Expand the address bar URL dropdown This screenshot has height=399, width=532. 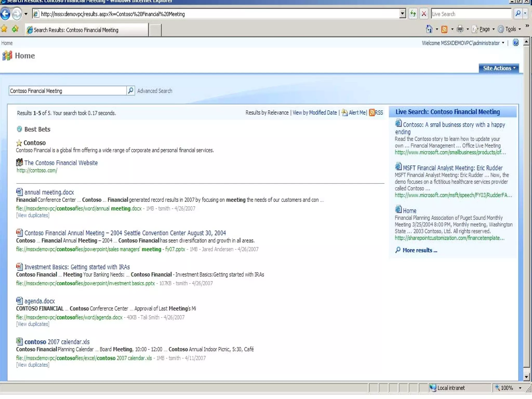(x=402, y=14)
